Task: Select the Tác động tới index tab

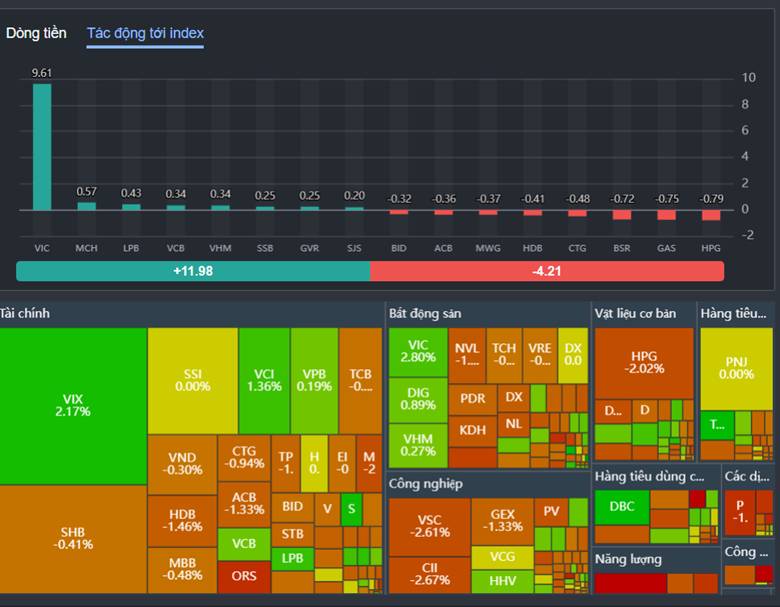Action: click(x=145, y=33)
